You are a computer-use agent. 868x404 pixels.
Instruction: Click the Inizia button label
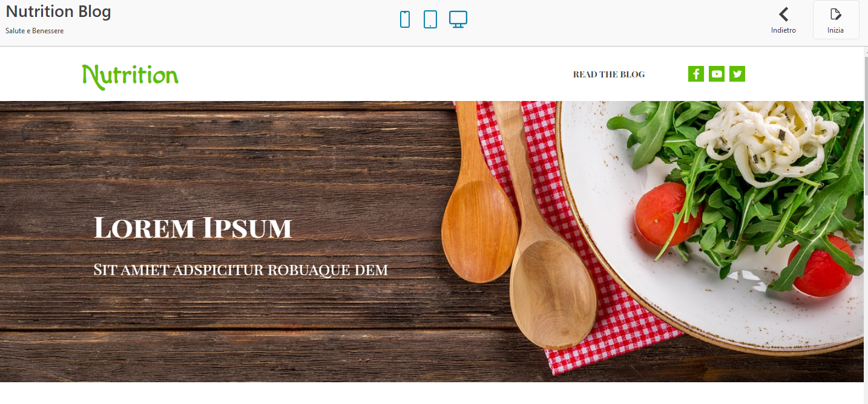pyautogui.click(x=835, y=30)
